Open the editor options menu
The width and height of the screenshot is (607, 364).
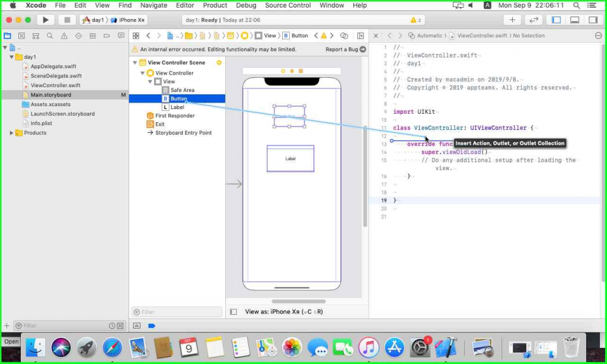[344, 36]
